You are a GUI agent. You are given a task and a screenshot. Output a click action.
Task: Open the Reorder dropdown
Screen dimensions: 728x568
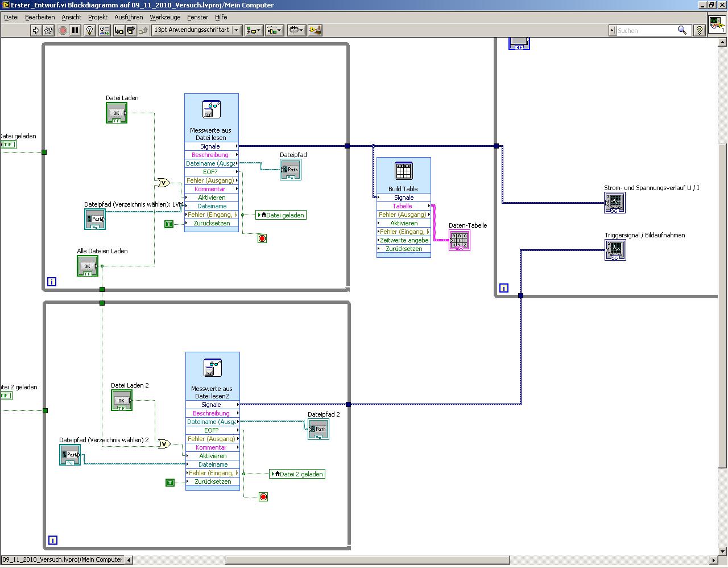[x=296, y=30]
